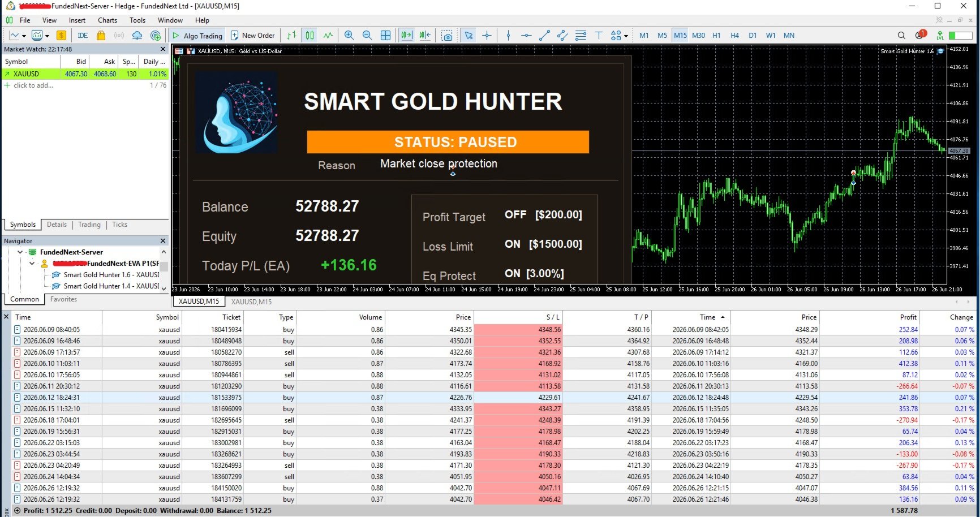
Task: Click the New Order button
Action: coord(252,35)
